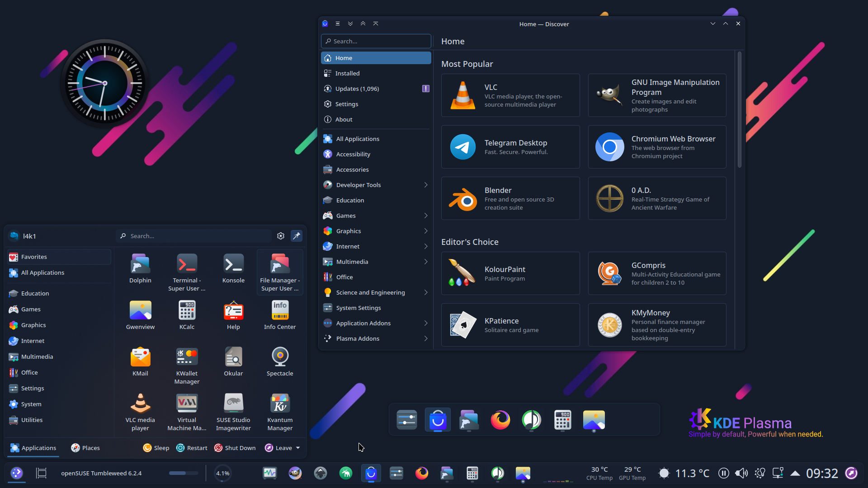The width and height of the screenshot is (868, 488).
Task: Select All Applications in Discover sidebar
Action: pos(376,139)
